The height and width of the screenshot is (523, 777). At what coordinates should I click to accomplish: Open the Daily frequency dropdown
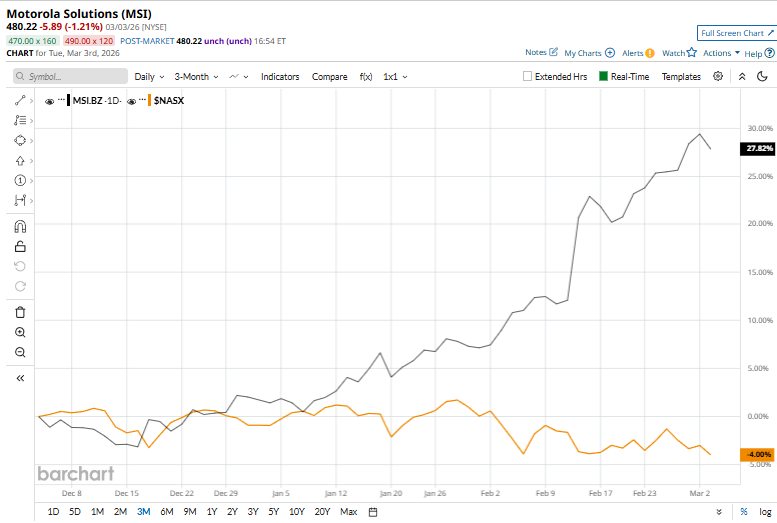coord(150,76)
